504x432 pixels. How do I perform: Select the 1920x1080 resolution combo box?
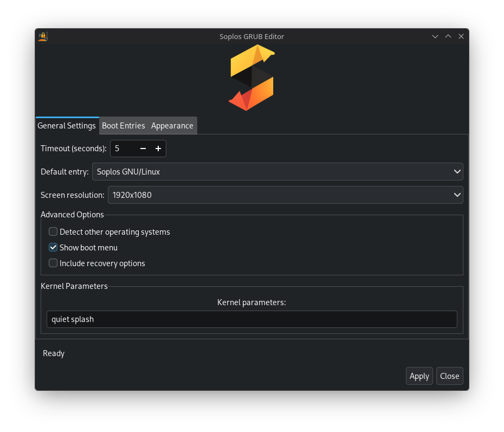coord(286,195)
